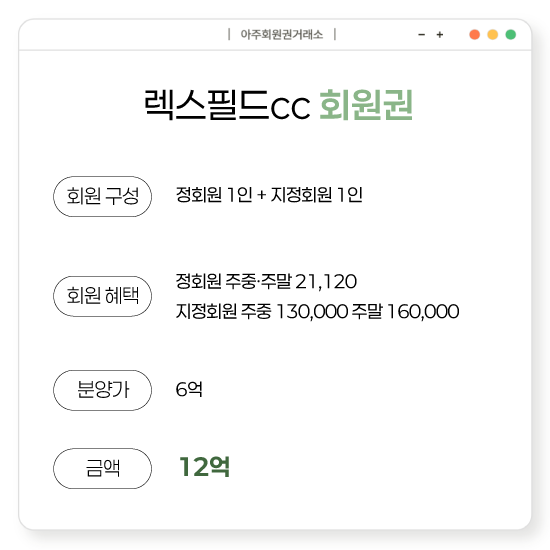Click the left vertical bar beside the title

click(x=229, y=34)
